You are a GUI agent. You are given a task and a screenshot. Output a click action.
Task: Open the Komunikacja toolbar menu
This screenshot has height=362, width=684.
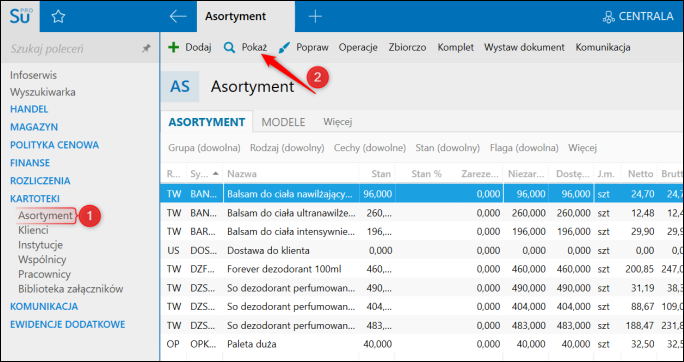(x=603, y=47)
